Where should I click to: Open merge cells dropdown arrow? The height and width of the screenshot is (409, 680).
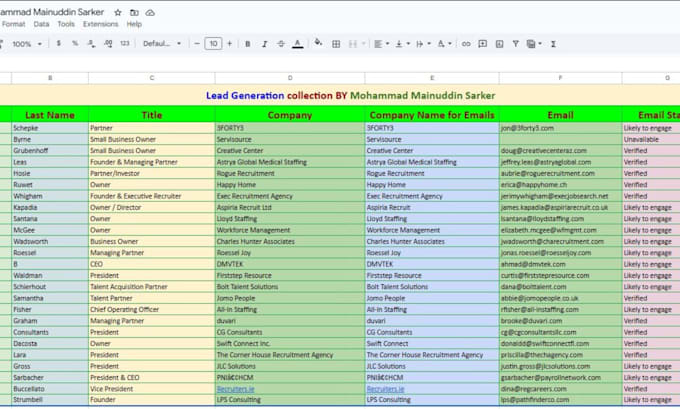pyautogui.click(x=363, y=44)
